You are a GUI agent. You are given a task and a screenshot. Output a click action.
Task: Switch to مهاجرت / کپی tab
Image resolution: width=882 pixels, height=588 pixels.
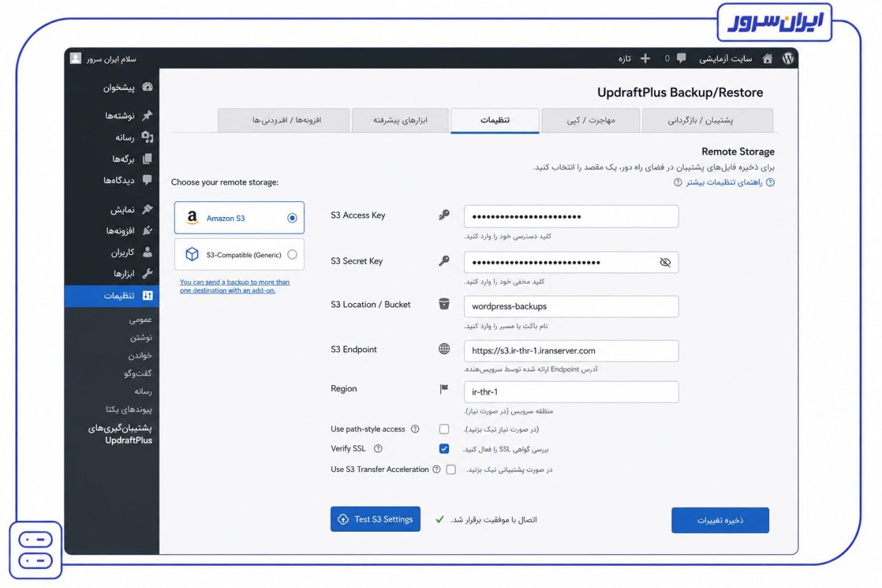coord(591,121)
